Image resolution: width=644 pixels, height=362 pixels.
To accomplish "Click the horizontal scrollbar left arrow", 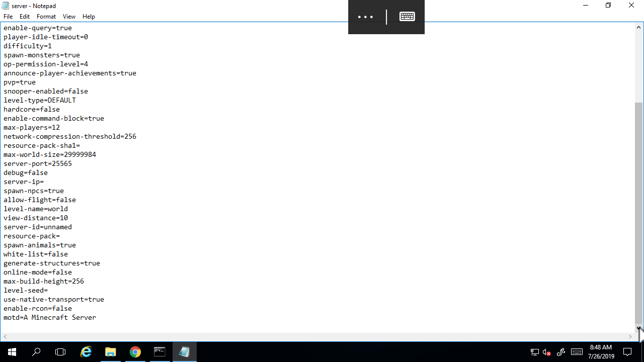I will pyautogui.click(x=5, y=337).
